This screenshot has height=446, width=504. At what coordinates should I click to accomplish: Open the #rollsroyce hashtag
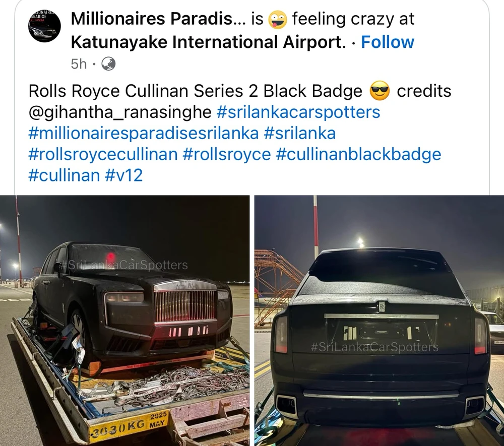tap(227, 154)
